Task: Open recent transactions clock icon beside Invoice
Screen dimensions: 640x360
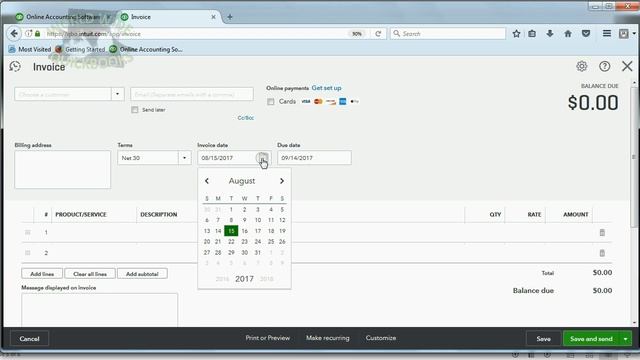Action: (x=15, y=66)
